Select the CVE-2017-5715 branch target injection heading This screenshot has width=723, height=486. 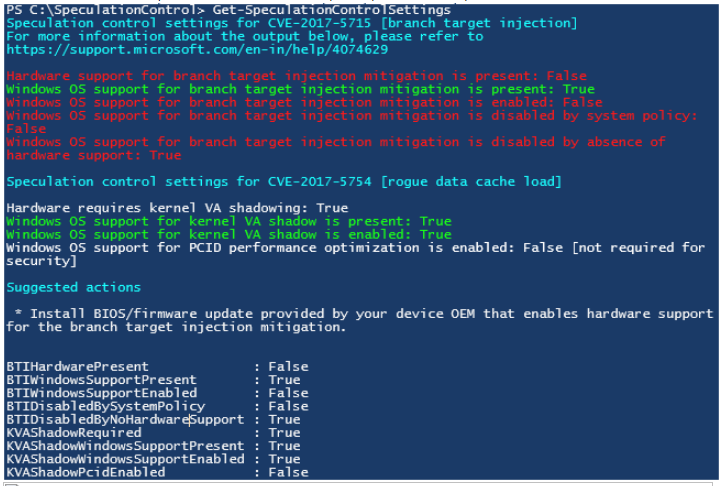coord(291,23)
